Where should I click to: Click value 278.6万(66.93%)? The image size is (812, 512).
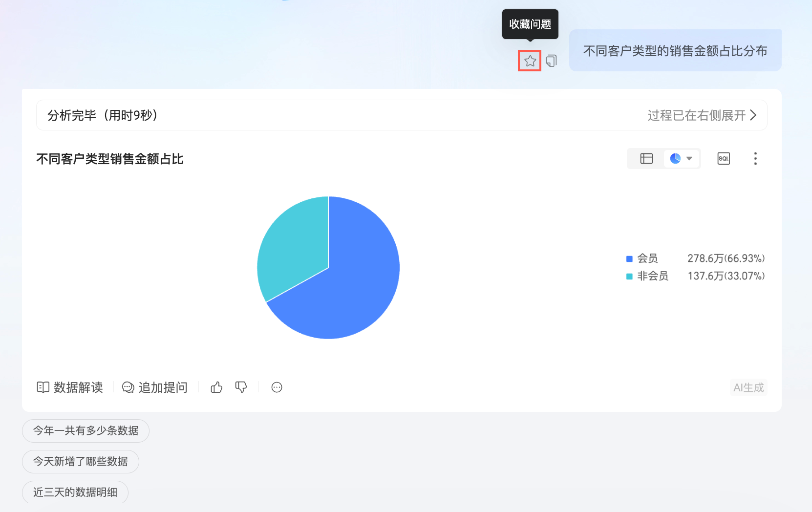(726, 258)
